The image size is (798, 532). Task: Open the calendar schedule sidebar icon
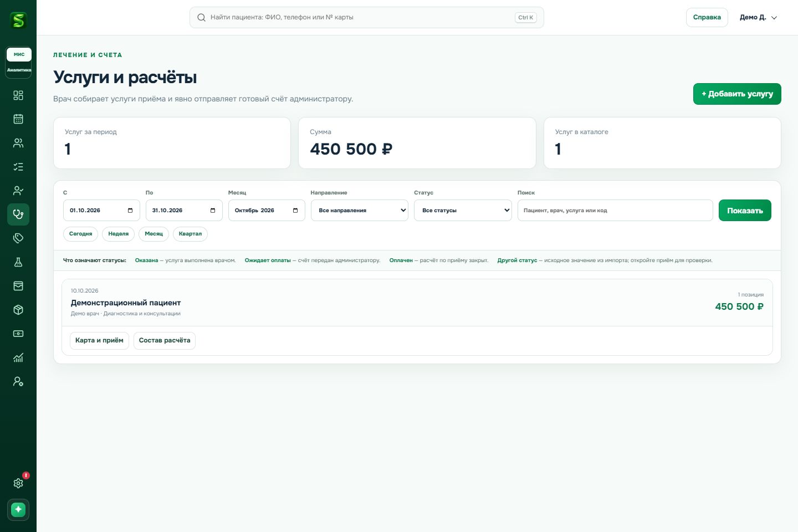click(x=18, y=119)
